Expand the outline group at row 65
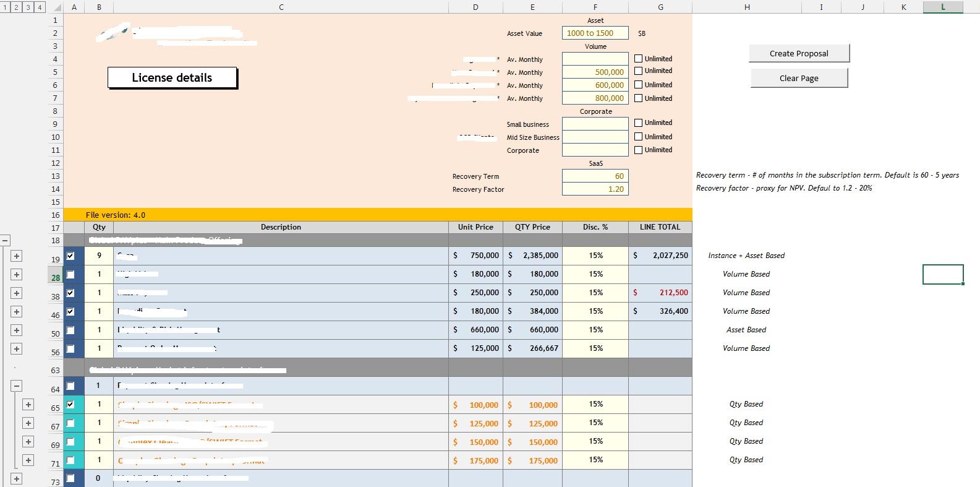Image resolution: width=980 pixels, height=487 pixels. (28, 405)
